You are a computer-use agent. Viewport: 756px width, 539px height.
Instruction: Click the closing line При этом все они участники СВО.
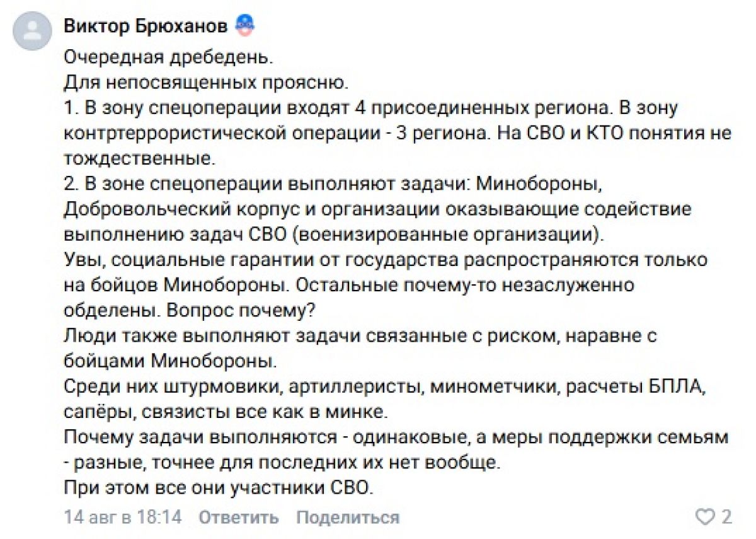[x=219, y=487]
